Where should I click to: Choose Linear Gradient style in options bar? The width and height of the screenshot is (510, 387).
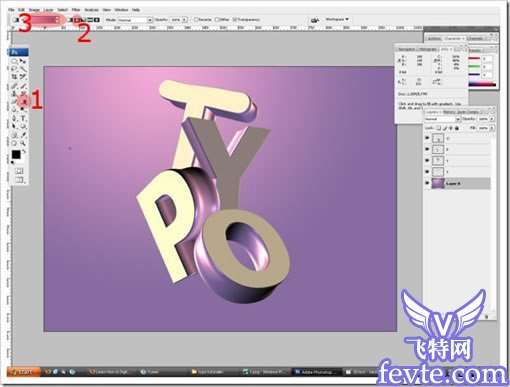(70, 20)
